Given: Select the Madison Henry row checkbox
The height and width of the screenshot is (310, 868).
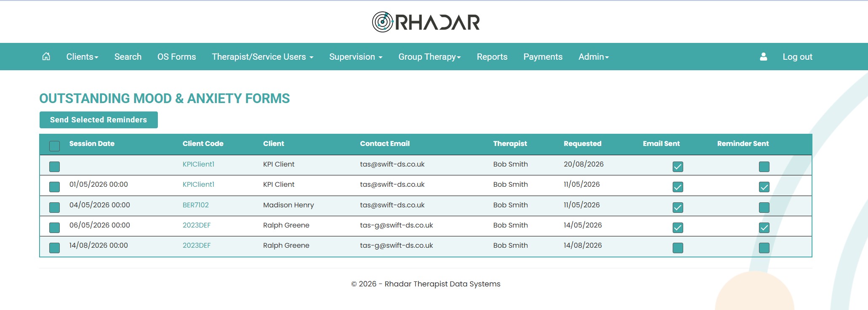Looking at the screenshot, I should [x=54, y=207].
